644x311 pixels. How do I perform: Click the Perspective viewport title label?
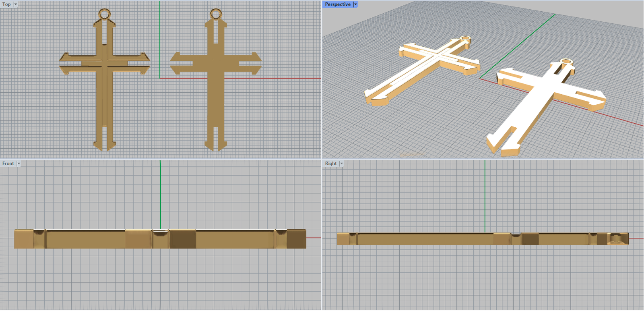tap(338, 4)
